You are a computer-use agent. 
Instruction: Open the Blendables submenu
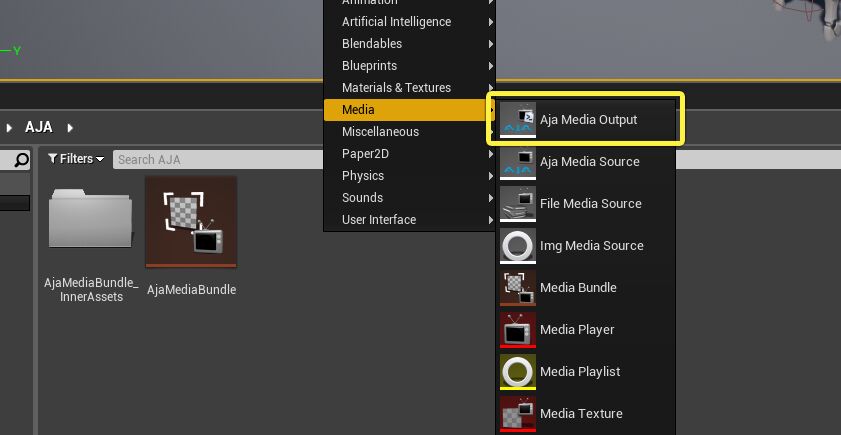point(410,44)
